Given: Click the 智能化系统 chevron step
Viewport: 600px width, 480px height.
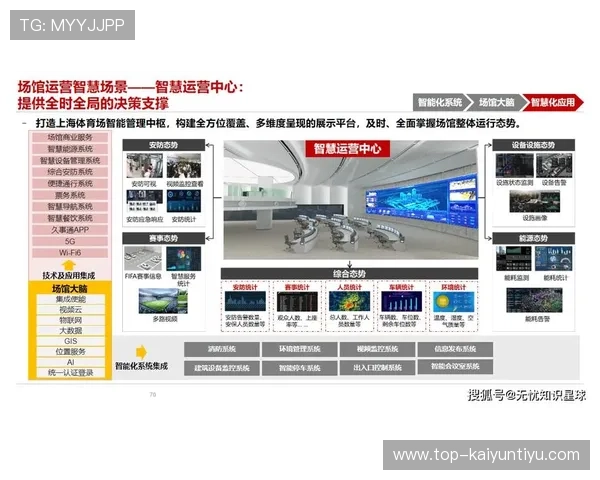Looking at the screenshot, I should coord(440,102).
